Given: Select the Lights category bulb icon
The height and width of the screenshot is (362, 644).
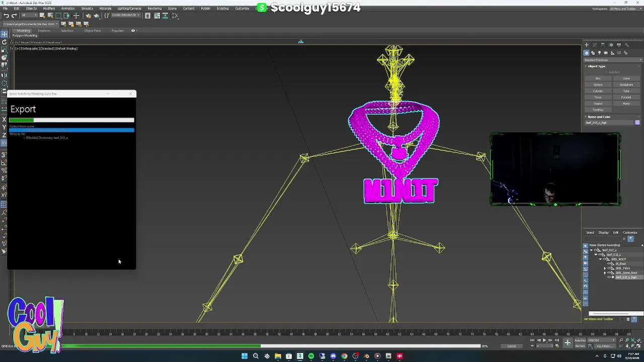Looking at the screenshot, I should (599, 53).
